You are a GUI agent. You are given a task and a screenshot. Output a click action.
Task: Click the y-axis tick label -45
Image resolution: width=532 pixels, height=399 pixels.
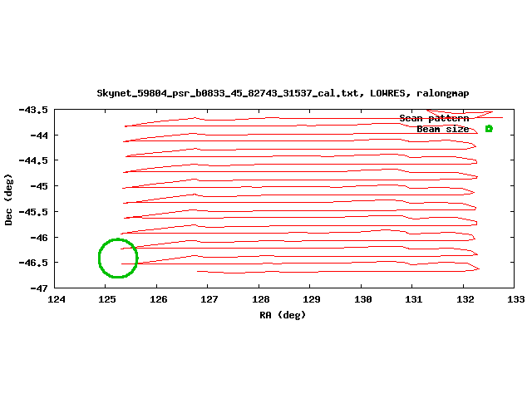(39, 186)
